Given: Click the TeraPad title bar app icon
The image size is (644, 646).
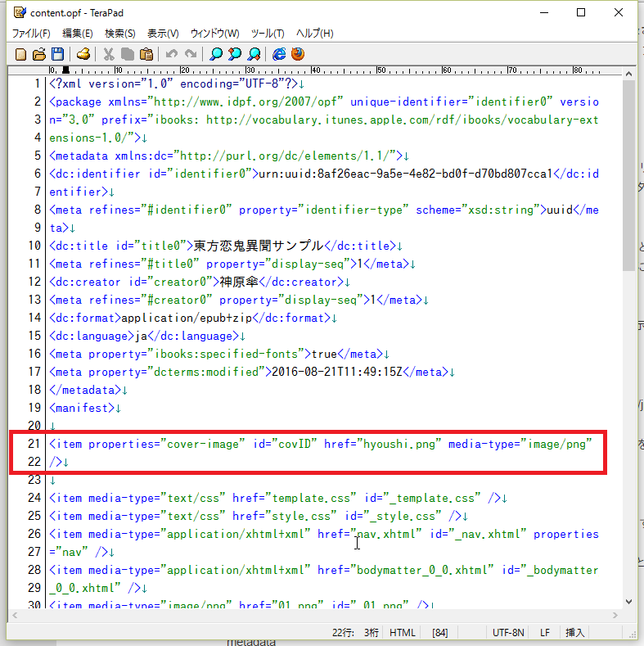Looking at the screenshot, I should [x=20, y=12].
